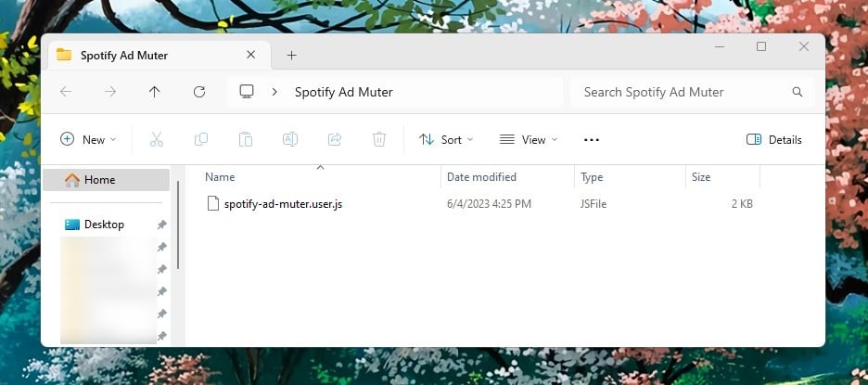The width and height of the screenshot is (868, 385).
Task: Select the spotify-ad-muter.user.js file name
Action: coord(284,204)
